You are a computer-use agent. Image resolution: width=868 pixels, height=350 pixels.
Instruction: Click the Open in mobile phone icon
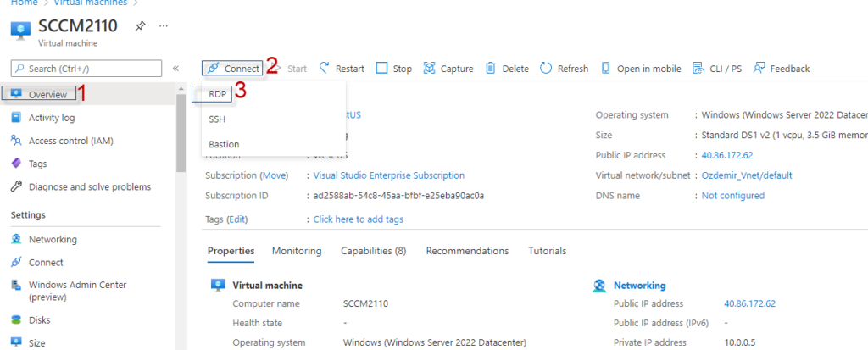tap(605, 68)
